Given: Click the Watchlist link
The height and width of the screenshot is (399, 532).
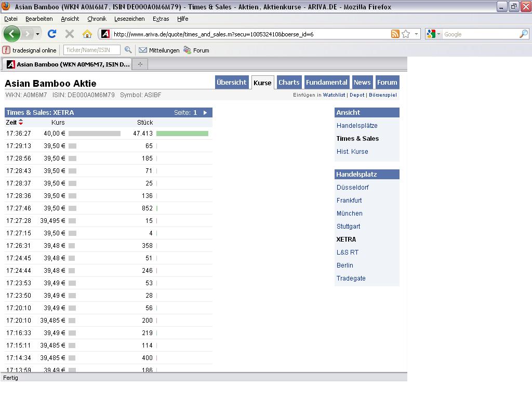Looking at the screenshot, I should click(334, 95).
